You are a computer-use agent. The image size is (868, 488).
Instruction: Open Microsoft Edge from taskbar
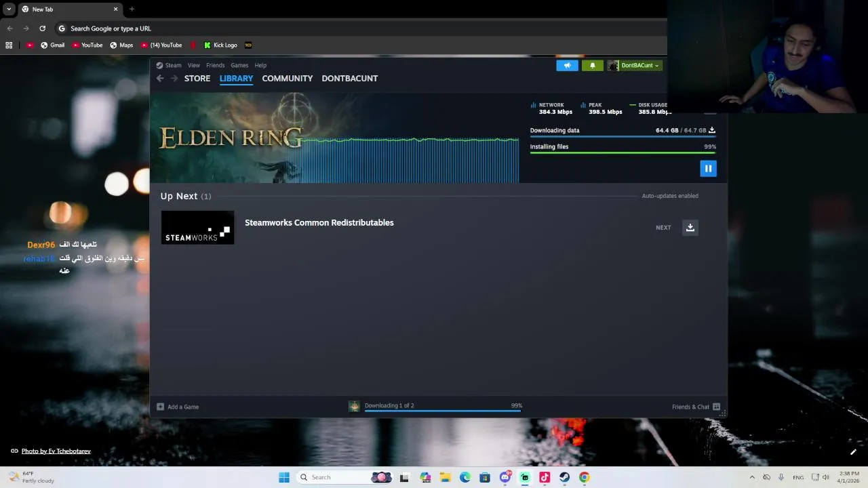tap(465, 477)
